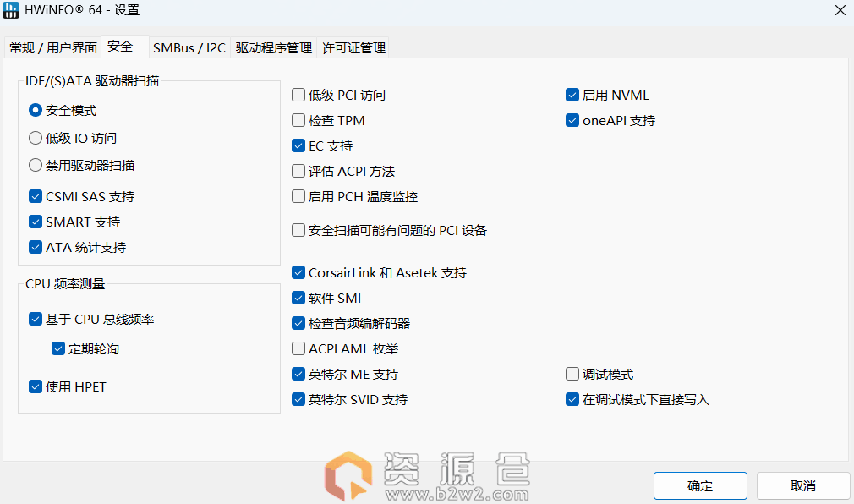The width and height of the screenshot is (854, 504).
Task: Open the 驱动程序管理 tab
Action: (x=274, y=48)
